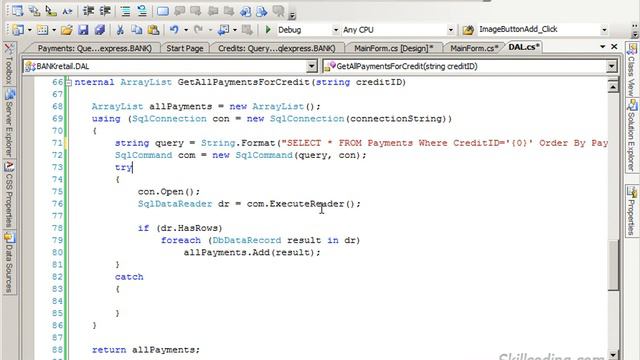The image size is (640, 360).
Task: Click "if (dr.HasRows)" on line 78
Action: (180, 228)
